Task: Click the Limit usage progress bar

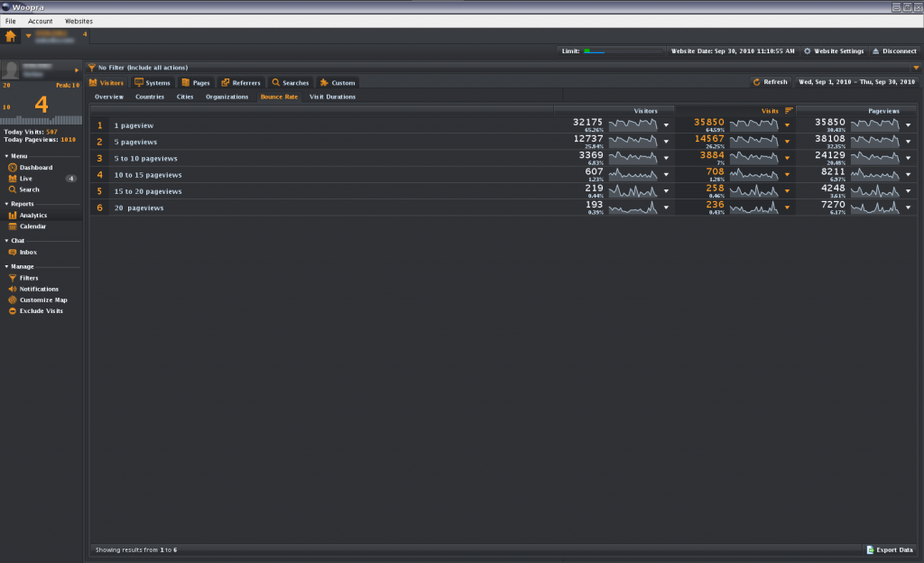Action: pos(624,51)
